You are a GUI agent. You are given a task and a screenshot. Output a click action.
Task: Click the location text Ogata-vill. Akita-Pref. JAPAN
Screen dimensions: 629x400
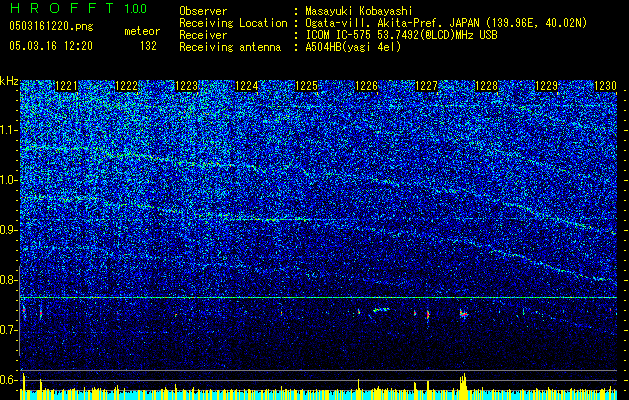392,23
